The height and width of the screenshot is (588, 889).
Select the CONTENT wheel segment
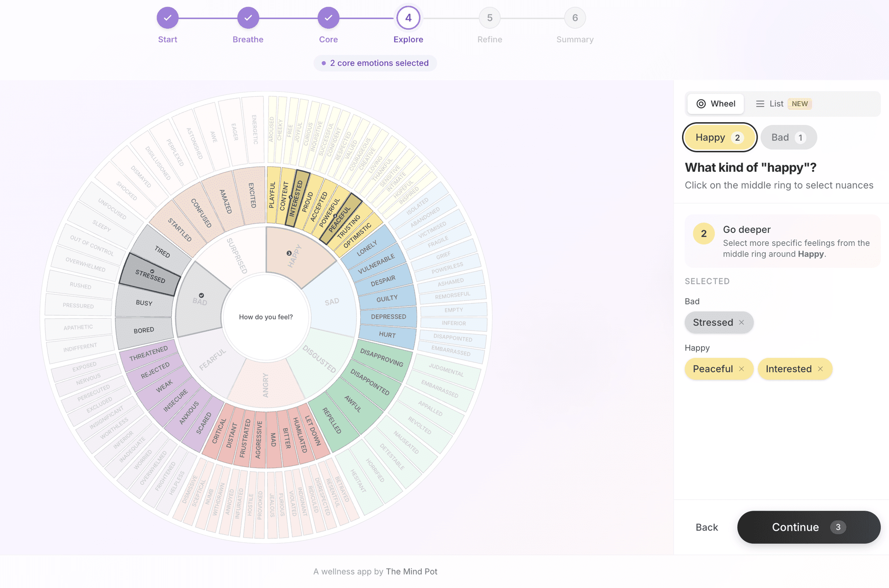click(283, 196)
